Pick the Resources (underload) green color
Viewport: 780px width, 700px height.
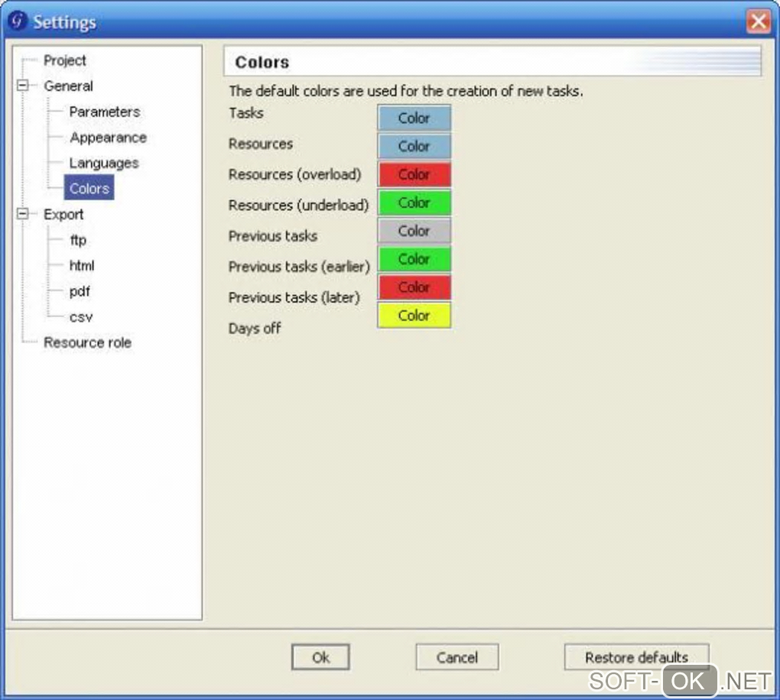click(414, 203)
